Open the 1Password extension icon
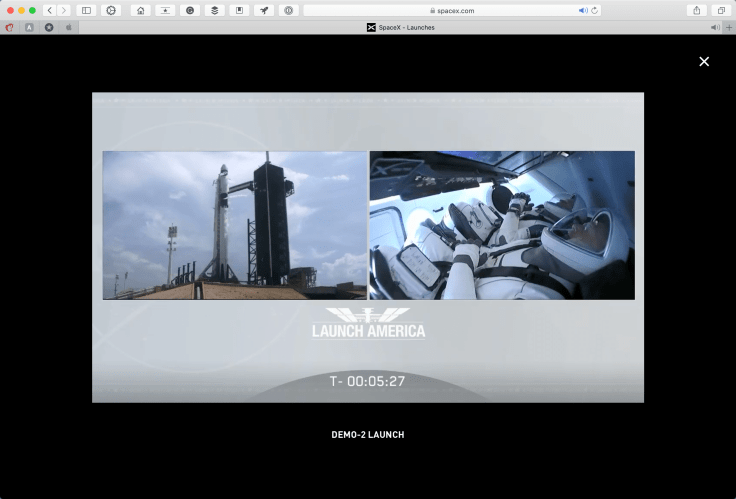The image size is (736, 499). point(289,10)
